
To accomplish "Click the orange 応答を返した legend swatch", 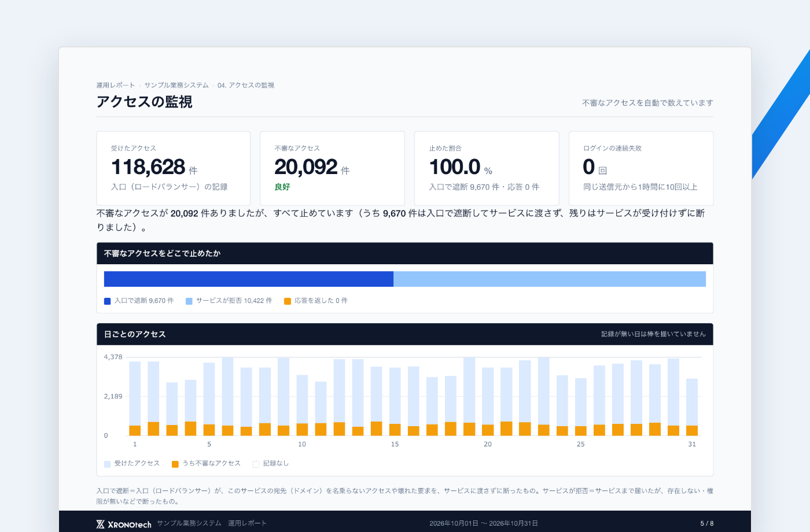I will (x=287, y=301).
